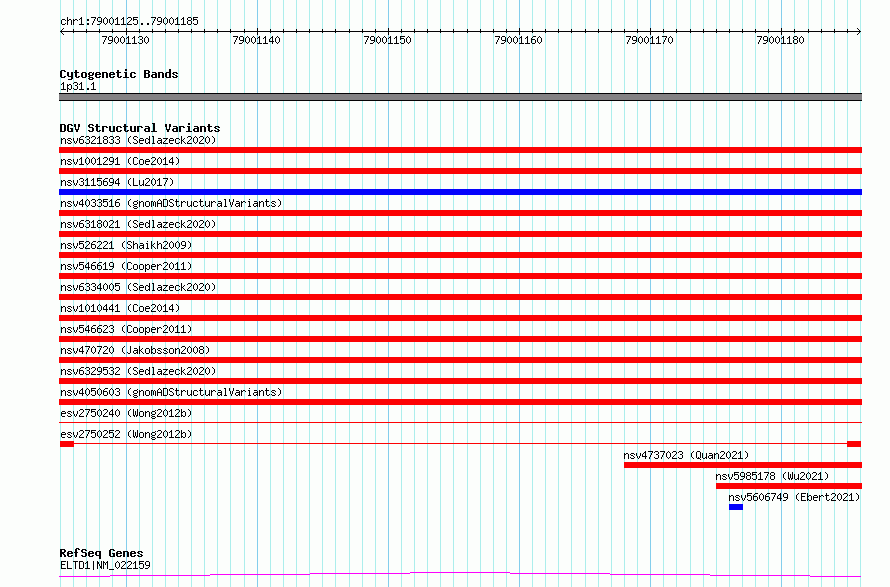This screenshot has height=587, width=890.
Task: Open variant nsv1010441 (Coe2014) label
Action: pyautogui.click(x=120, y=308)
